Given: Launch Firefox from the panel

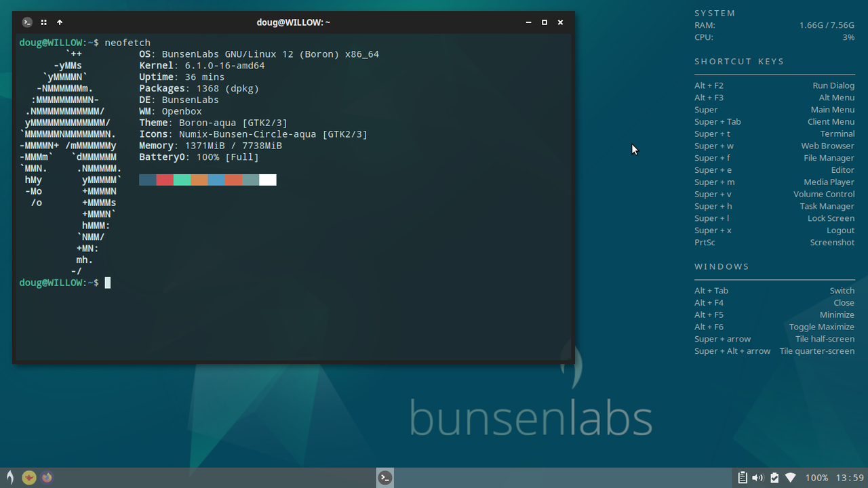Looking at the screenshot, I should pos(47,477).
